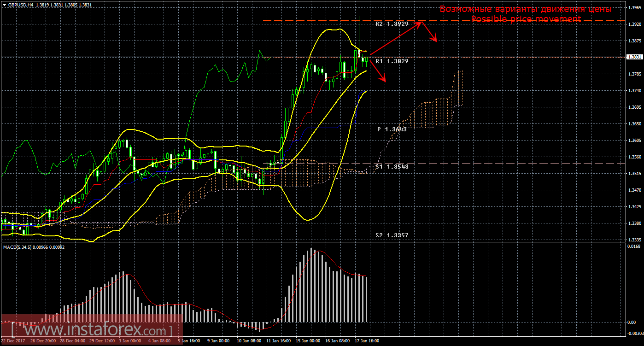Screen dimensions: 644x346
Task: Click the 15 Jan 00:00 time label
Action: coord(309,341)
